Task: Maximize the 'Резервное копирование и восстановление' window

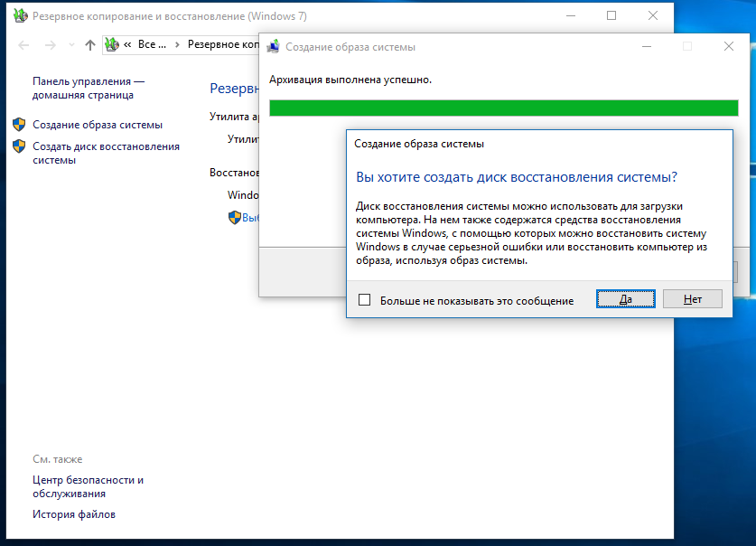Action: [611, 15]
